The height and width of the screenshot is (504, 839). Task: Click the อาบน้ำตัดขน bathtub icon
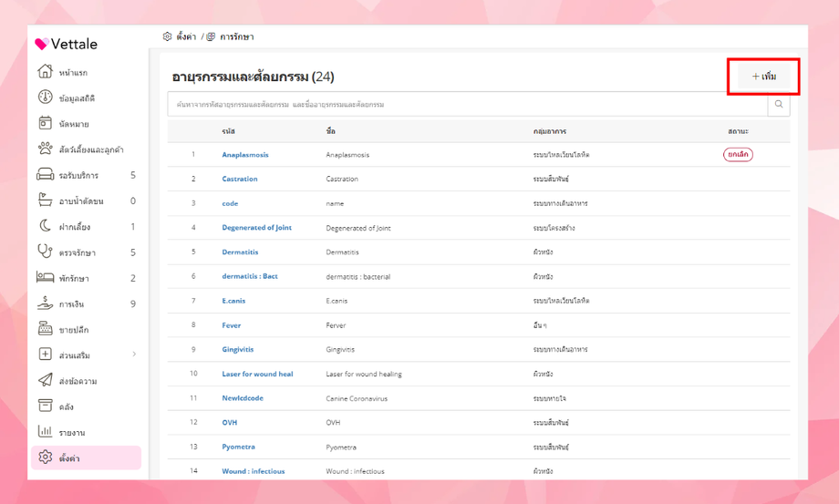pos(45,201)
